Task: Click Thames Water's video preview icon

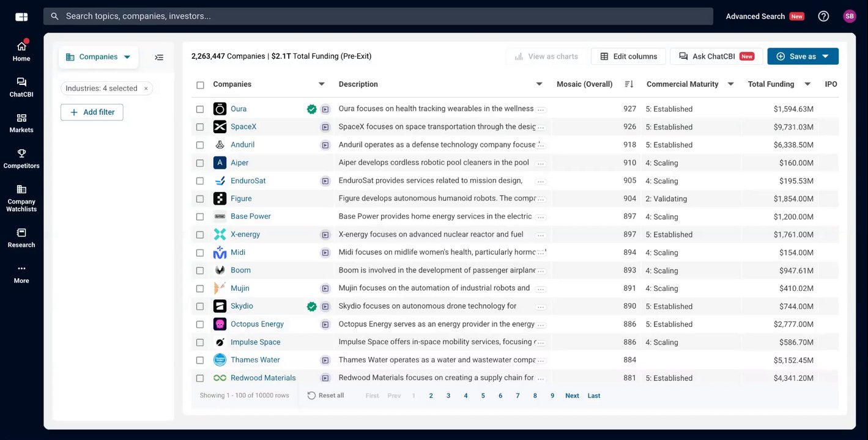Action: tap(325, 361)
